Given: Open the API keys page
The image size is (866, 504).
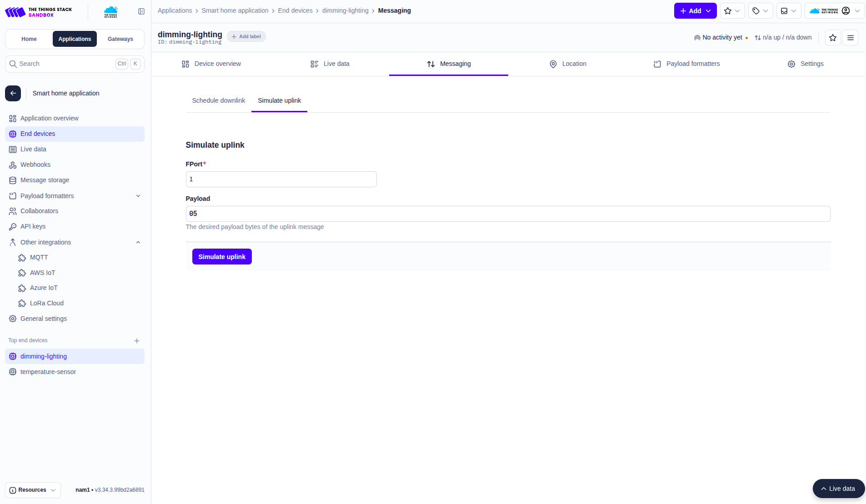Looking at the screenshot, I should click(33, 226).
